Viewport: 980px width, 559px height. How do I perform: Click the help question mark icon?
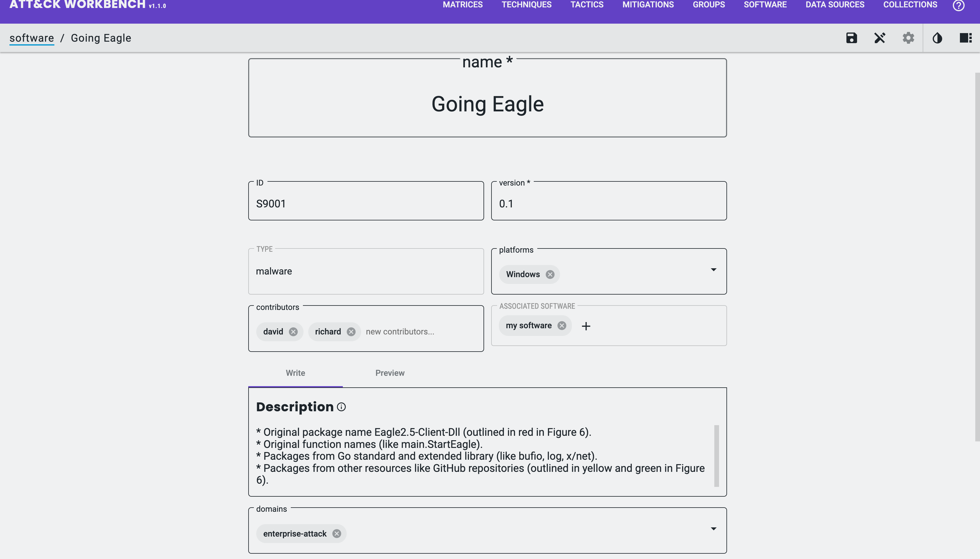959,5
